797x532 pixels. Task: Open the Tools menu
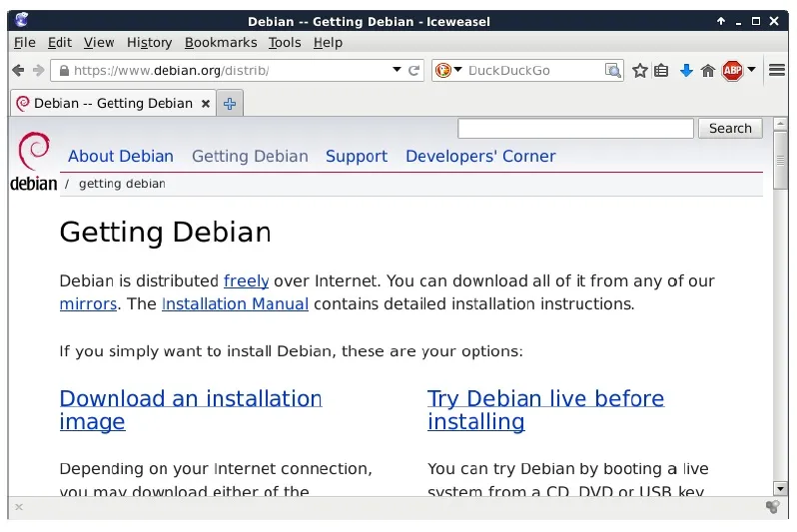[285, 43]
